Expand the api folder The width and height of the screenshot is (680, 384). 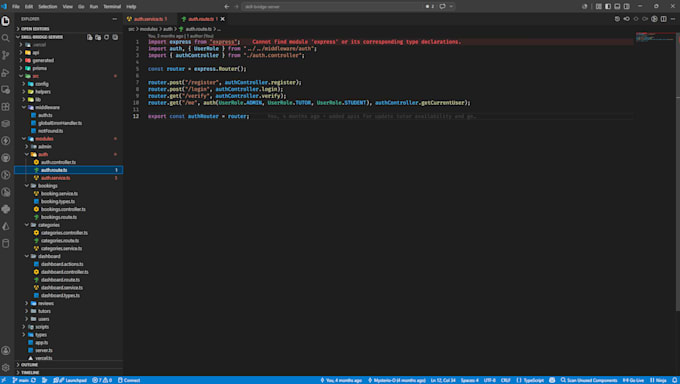click(x=69, y=53)
